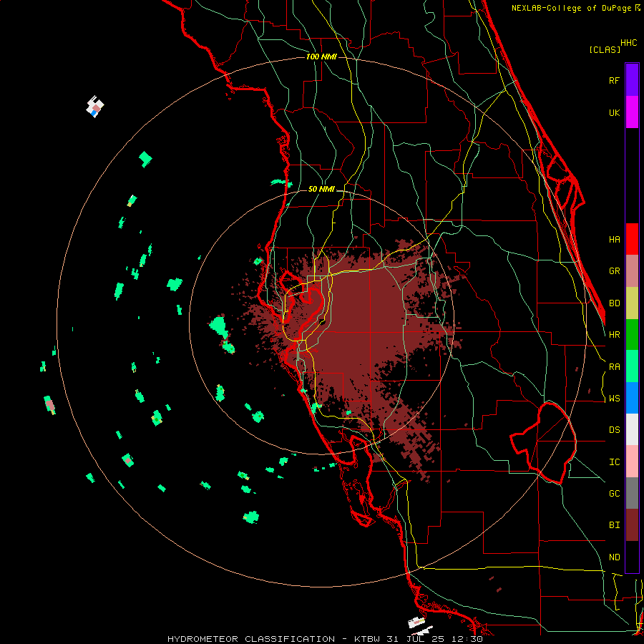Click the KTBW radar station identifier

(367, 639)
